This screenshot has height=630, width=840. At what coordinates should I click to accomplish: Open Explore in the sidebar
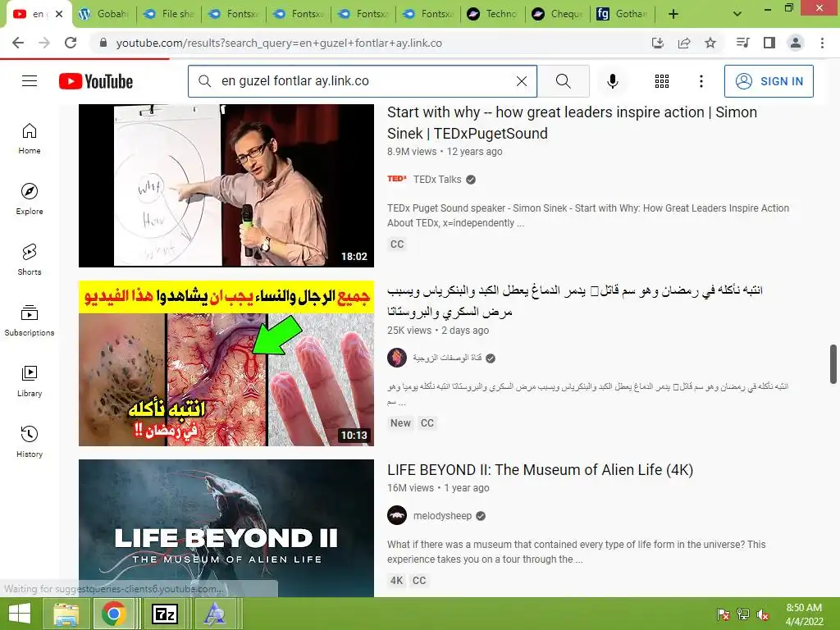coord(30,199)
